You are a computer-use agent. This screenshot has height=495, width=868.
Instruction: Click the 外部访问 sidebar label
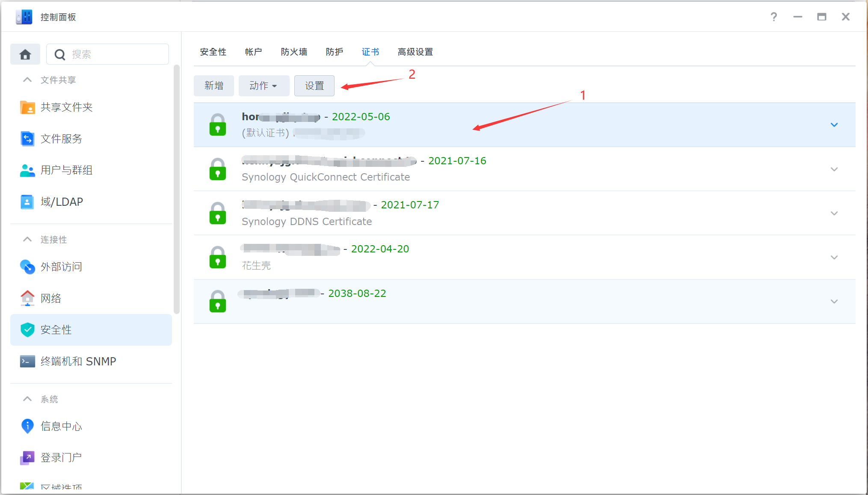pyautogui.click(x=61, y=267)
